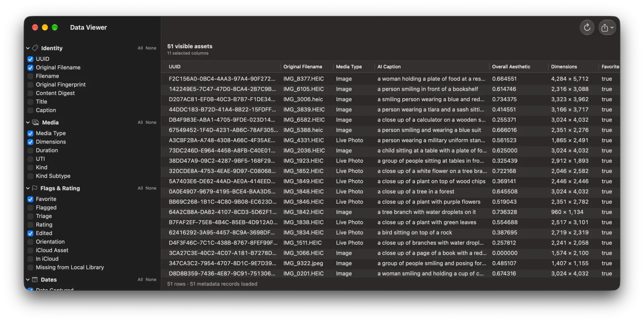Toggle the Favorite column checkbox
Viewport: 644px width, 322px height.
tap(30, 199)
